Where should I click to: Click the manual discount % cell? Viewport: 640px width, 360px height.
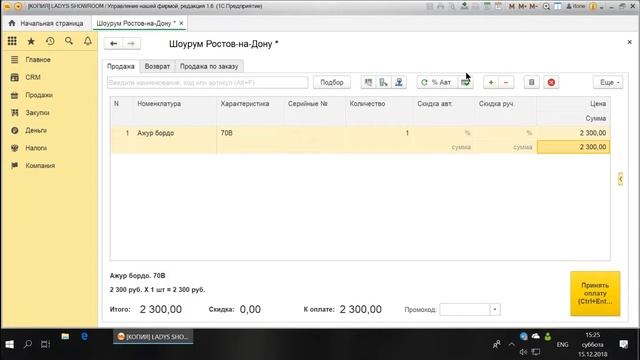pyautogui.click(x=506, y=133)
